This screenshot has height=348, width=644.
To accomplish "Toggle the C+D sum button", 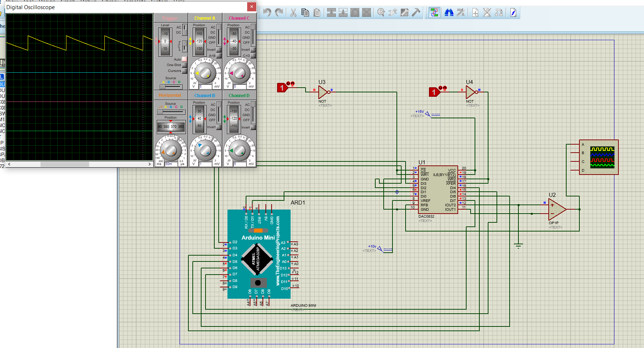I will [253, 56].
